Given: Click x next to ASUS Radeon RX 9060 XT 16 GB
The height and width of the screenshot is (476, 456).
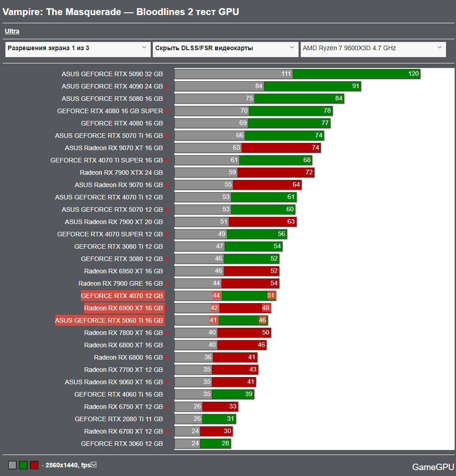Looking at the screenshot, I should [x=167, y=382].
